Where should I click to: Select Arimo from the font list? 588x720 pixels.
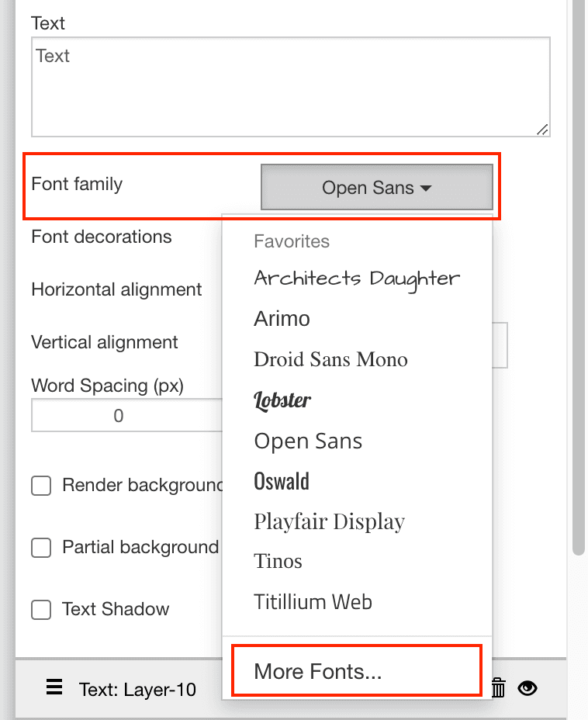(282, 319)
